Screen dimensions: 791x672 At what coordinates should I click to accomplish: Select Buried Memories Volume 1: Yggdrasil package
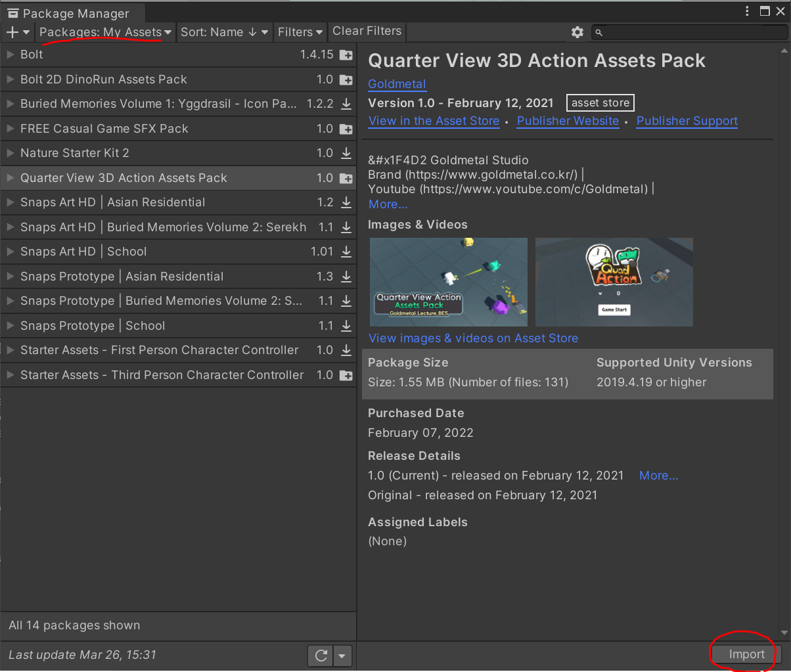coord(178,104)
